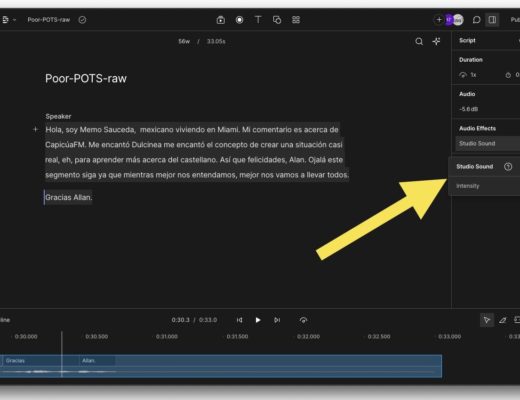Viewport: 520px width, 400px height.
Task: Click the timeline playhead line
Action: pyautogui.click(x=62, y=354)
